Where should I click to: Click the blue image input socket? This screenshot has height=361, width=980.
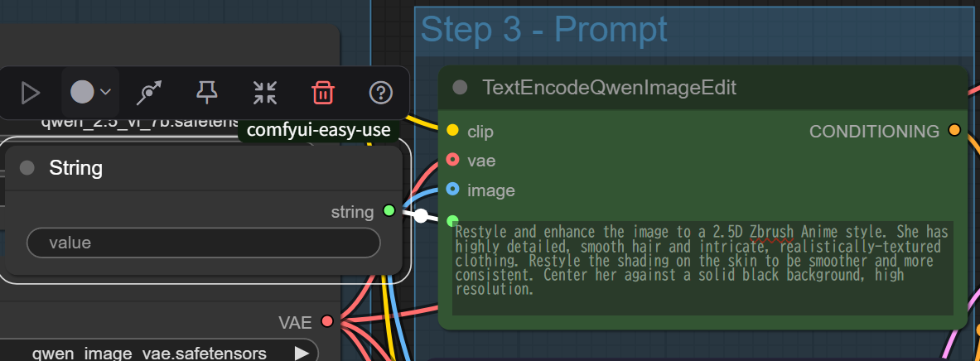click(453, 190)
